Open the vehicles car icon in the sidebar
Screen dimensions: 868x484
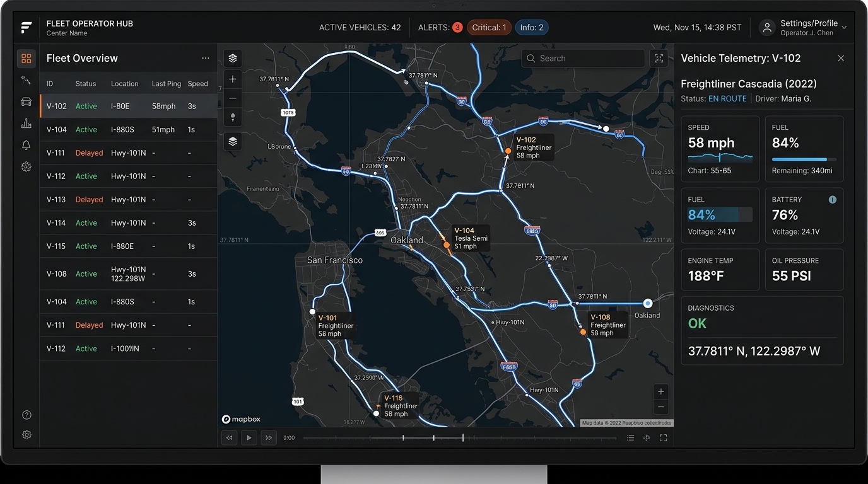click(x=26, y=101)
